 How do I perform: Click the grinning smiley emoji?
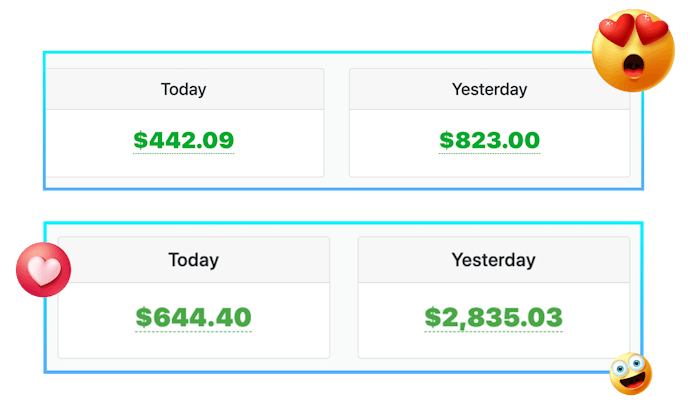(x=630, y=374)
